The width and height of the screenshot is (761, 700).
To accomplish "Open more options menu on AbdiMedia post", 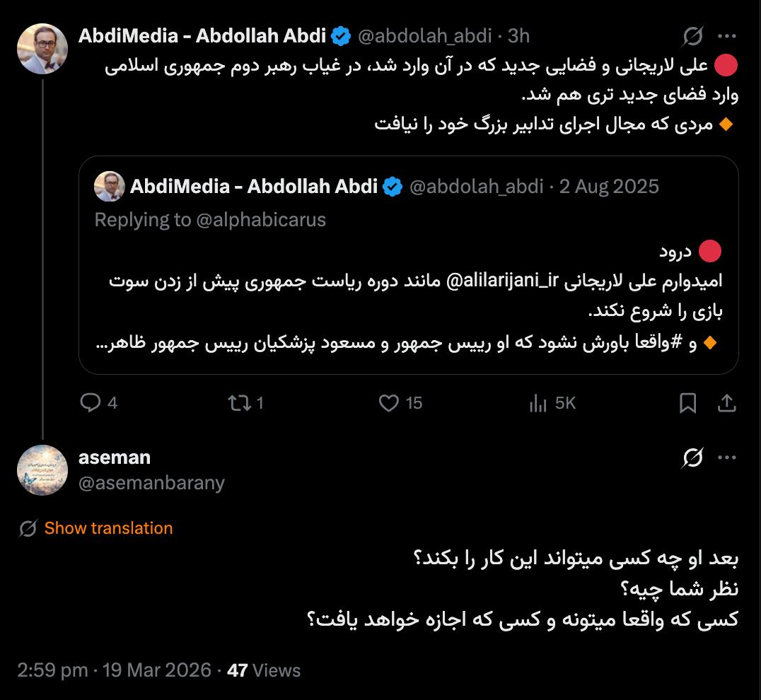I will [x=726, y=35].
